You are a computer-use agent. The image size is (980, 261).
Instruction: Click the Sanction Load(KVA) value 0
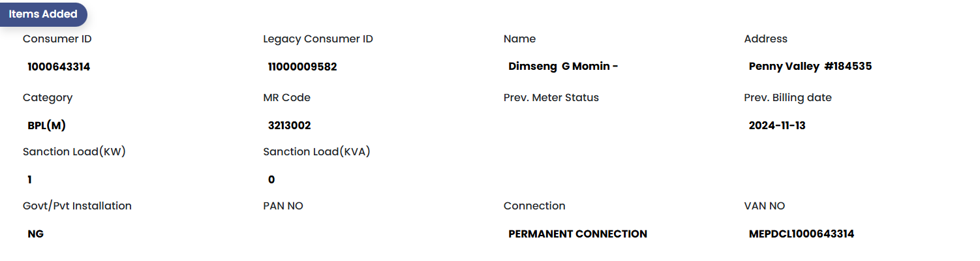[271, 179]
